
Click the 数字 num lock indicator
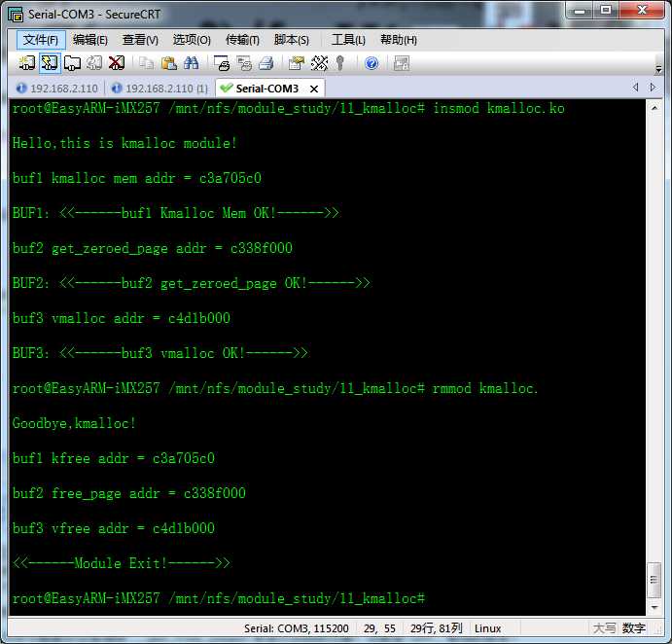pyautogui.click(x=634, y=628)
